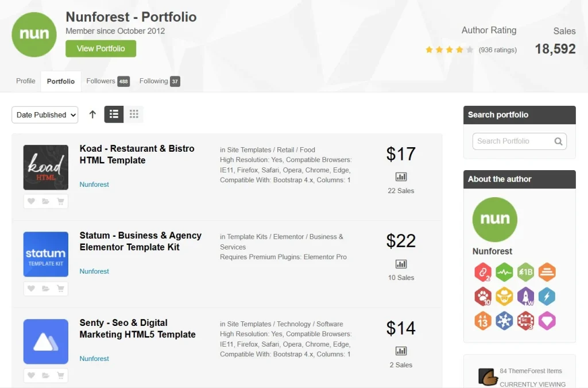This screenshot has width=588, height=388.
Task: Favorite the Koad template with heart icon
Action: coord(31,201)
